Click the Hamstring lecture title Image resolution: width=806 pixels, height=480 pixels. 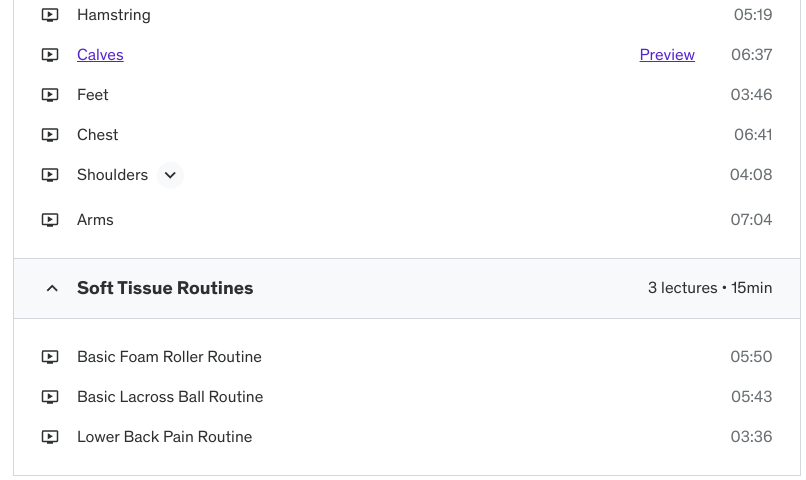pos(113,15)
